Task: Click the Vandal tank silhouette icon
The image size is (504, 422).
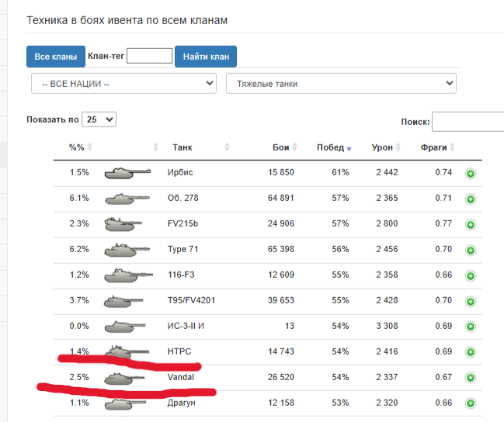Action: pos(124,379)
